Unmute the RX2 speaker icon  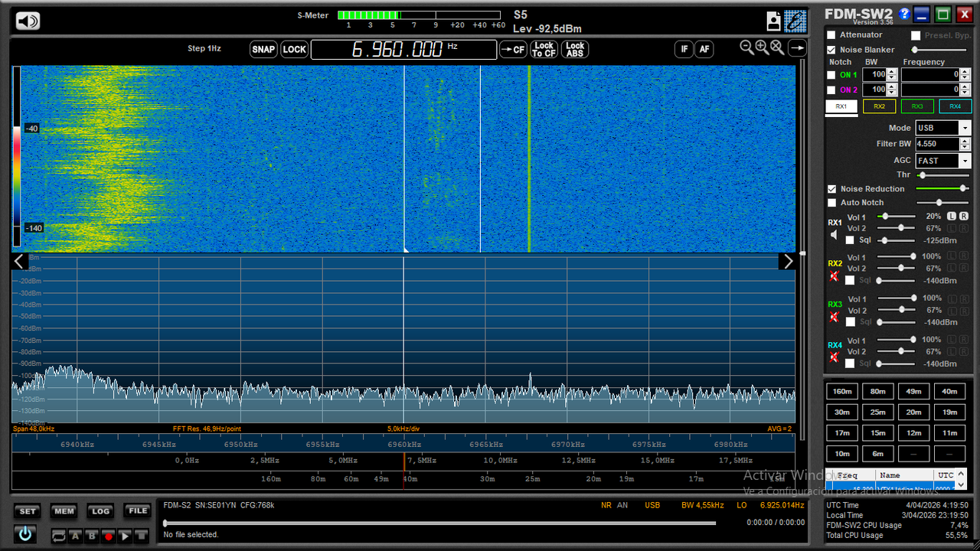(834, 275)
